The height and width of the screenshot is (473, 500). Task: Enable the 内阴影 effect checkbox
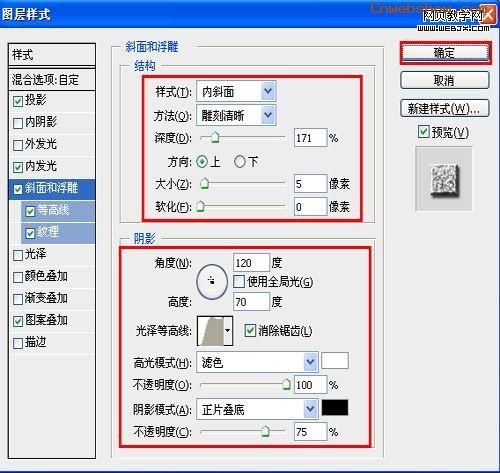tap(18, 123)
